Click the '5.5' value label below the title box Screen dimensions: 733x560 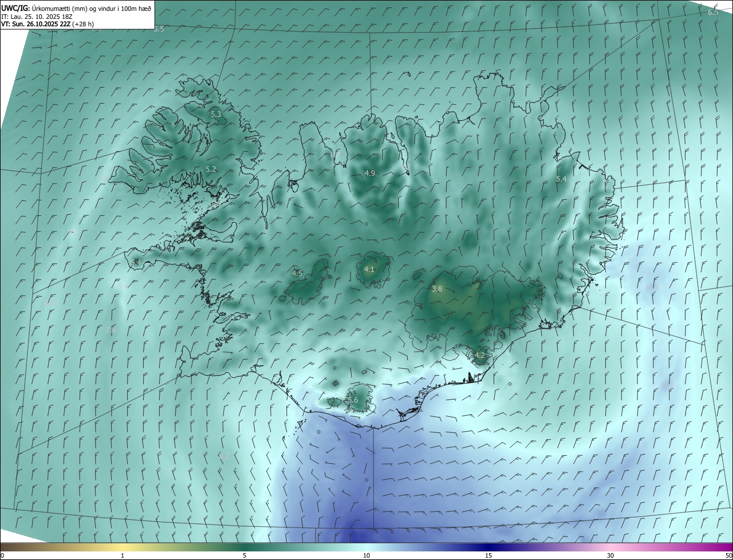tap(159, 29)
